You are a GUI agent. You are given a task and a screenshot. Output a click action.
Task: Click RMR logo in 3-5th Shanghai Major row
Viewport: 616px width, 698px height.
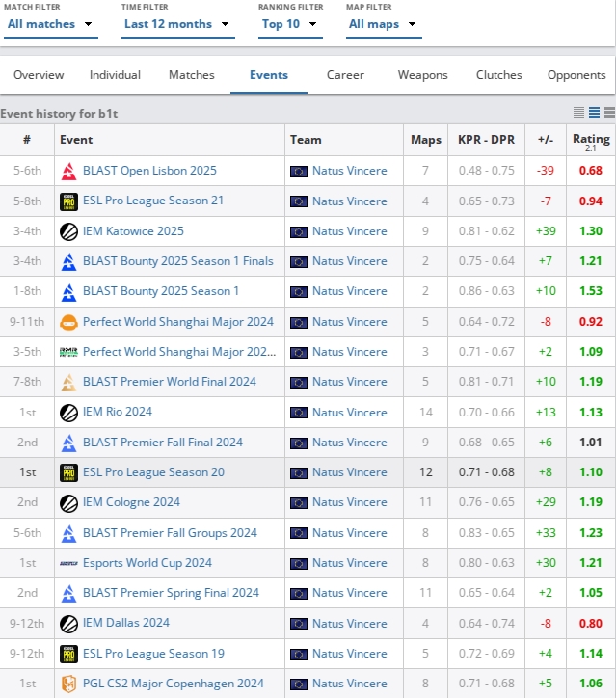[x=68, y=352]
